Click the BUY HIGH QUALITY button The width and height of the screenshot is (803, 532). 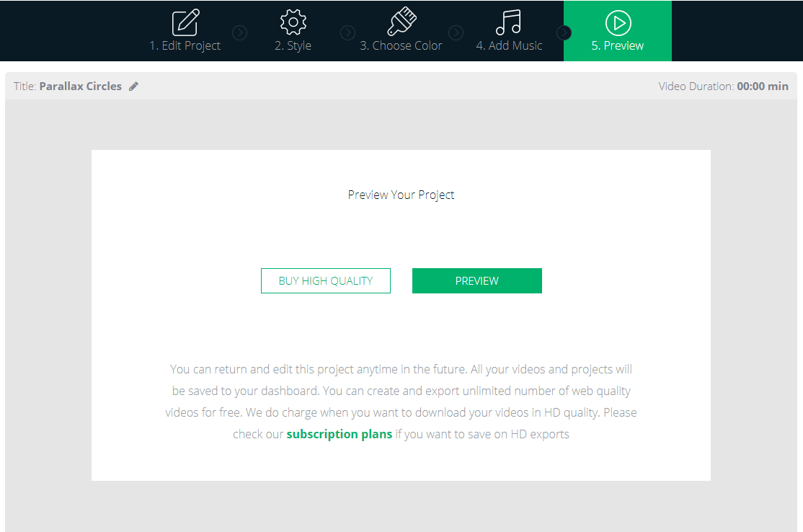(x=326, y=280)
